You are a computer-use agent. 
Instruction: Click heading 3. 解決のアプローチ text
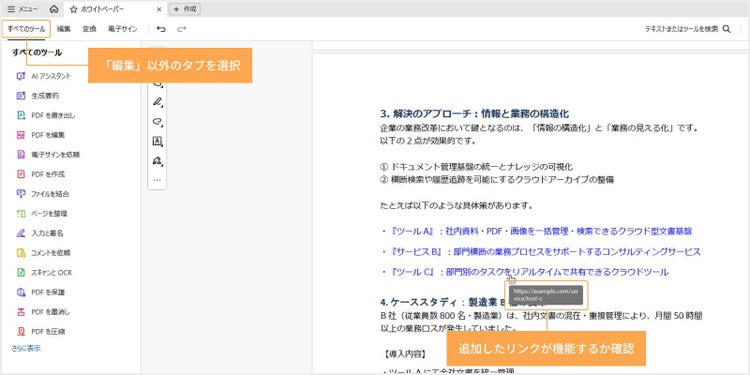point(474,114)
